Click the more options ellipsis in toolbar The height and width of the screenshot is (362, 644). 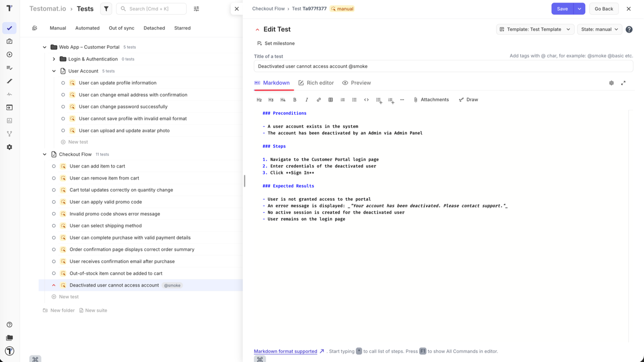click(402, 100)
